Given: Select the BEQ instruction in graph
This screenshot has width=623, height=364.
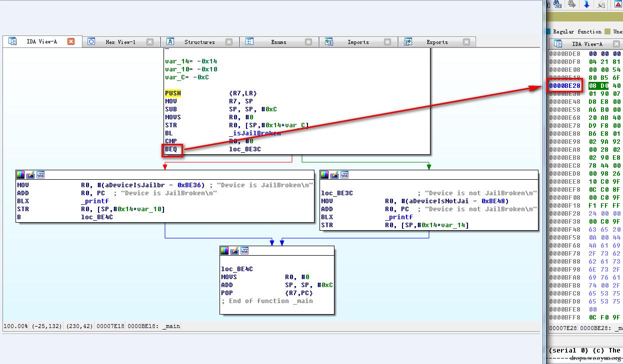Looking at the screenshot, I should coord(171,149).
